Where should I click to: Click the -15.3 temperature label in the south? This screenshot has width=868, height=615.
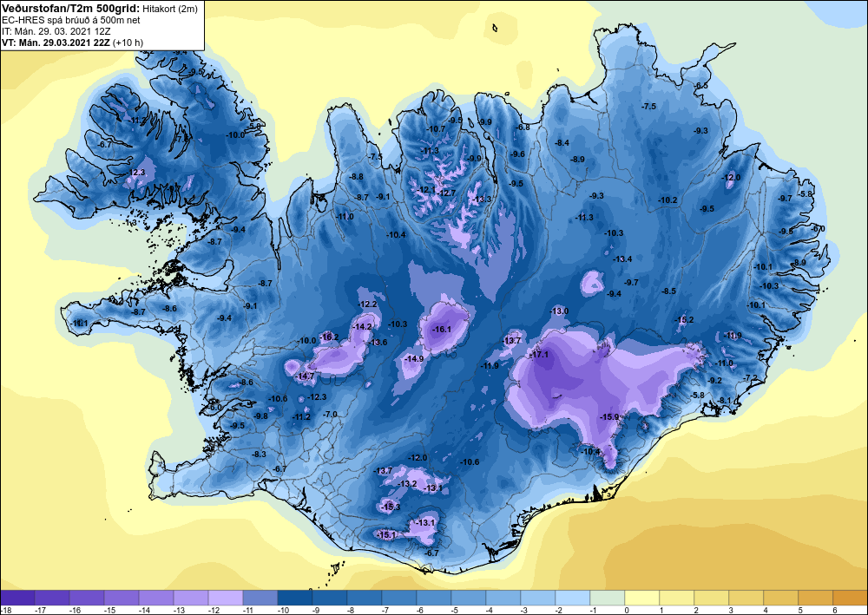pyautogui.click(x=391, y=507)
